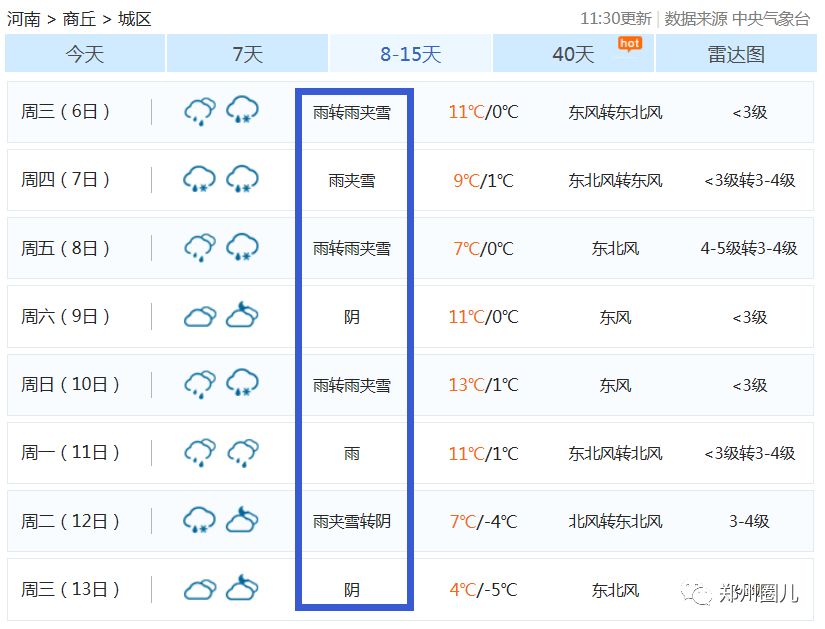This screenshot has width=825, height=629.
Task: Switch to the 雷达图 radar tab
Action: [x=736, y=54]
